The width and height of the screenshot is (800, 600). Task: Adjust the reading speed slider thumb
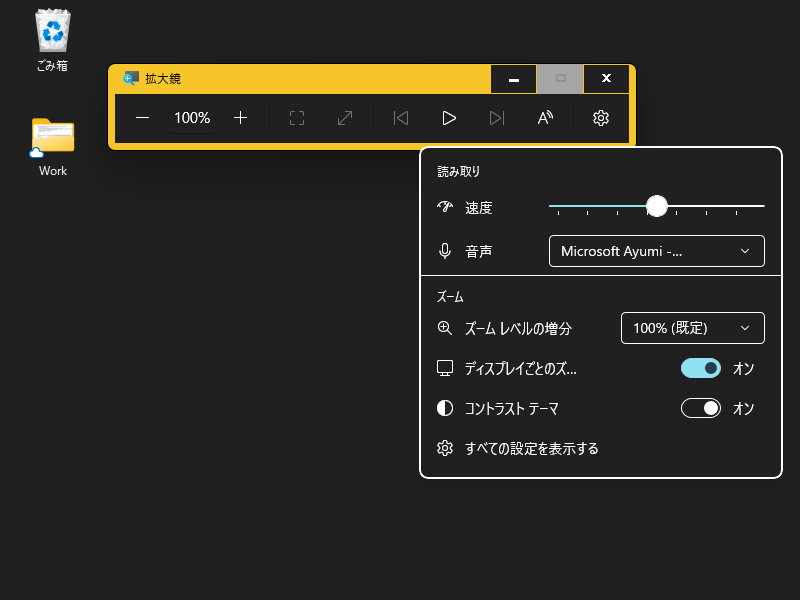(x=657, y=206)
